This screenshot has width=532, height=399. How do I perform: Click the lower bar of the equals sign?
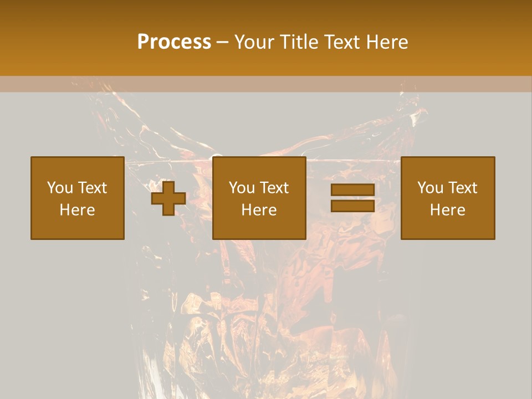pos(352,206)
